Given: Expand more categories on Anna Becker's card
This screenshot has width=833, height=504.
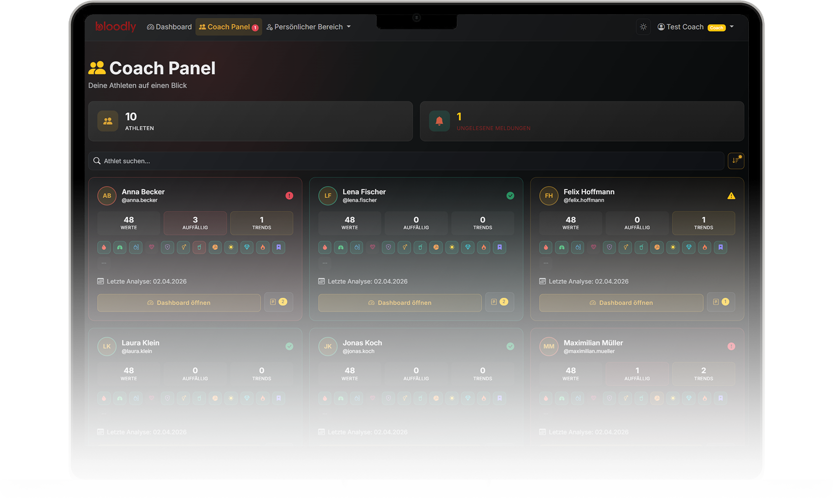Looking at the screenshot, I should coord(104,263).
